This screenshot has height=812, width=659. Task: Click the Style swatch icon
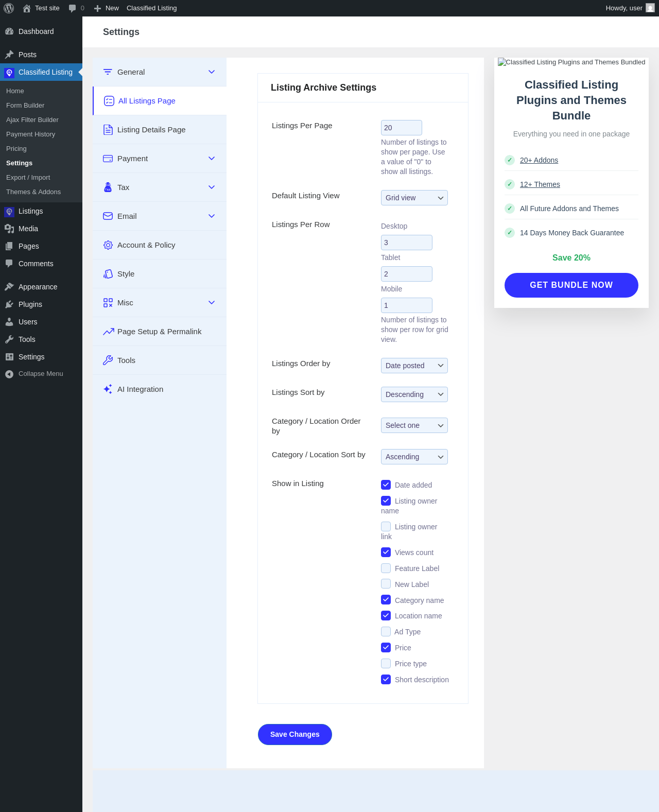point(108,274)
